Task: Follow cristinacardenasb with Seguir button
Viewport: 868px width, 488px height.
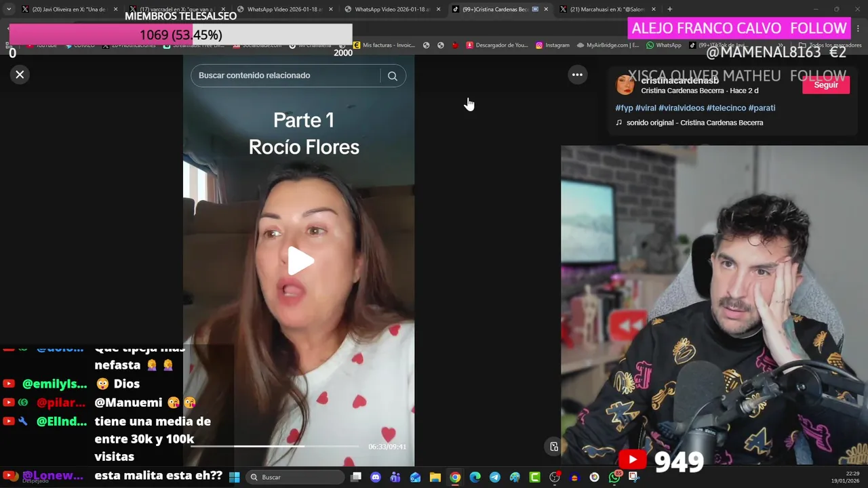Action: click(825, 85)
